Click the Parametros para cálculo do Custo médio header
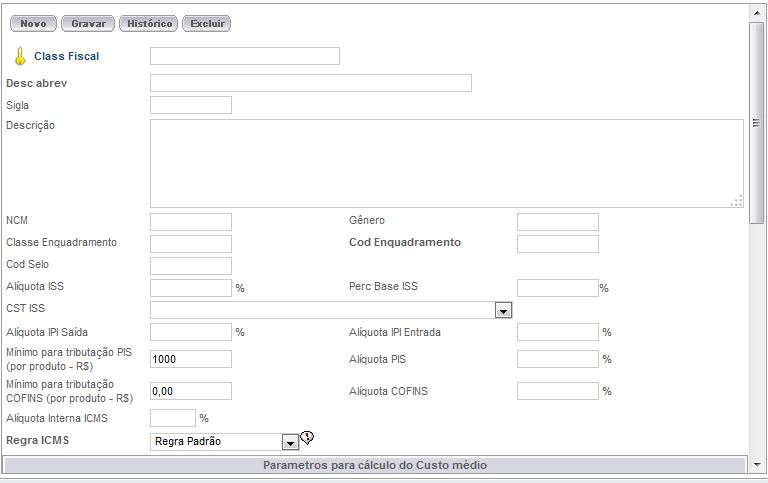This screenshot has height=483, width=768. 375,465
